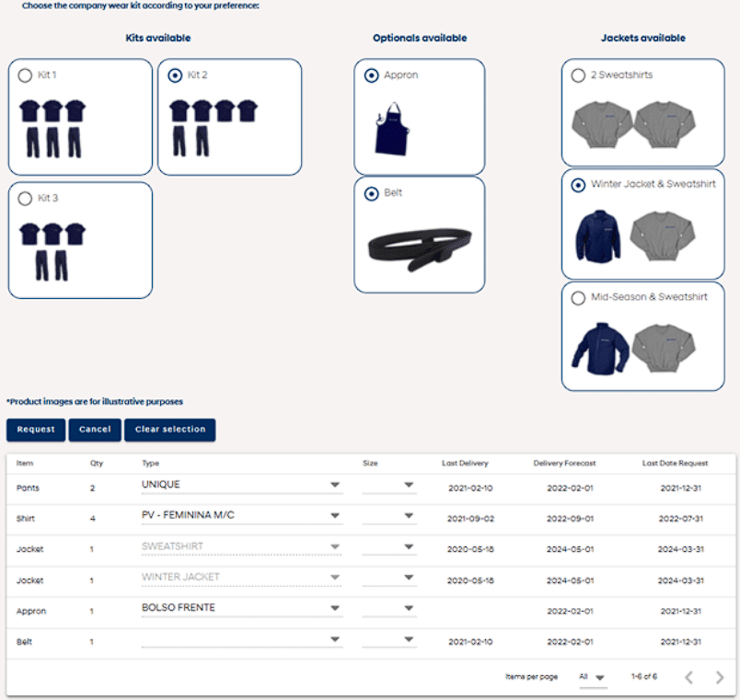Screen dimensions: 740x700
Task: Click the 1-6 of 6 pagination text
Action: tap(643, 677)
